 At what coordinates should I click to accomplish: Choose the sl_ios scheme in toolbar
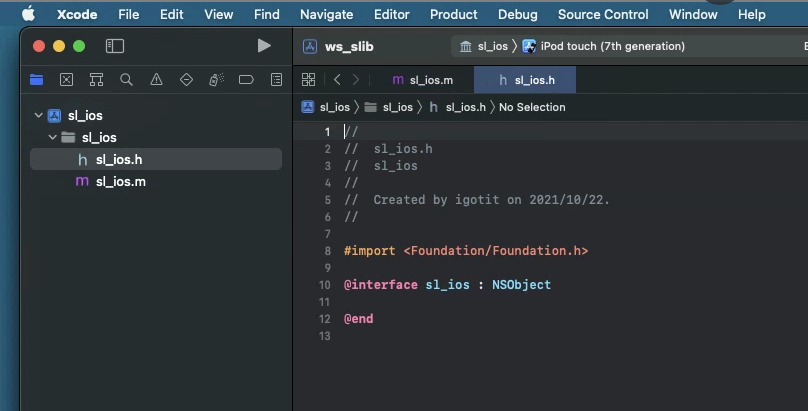484,46
